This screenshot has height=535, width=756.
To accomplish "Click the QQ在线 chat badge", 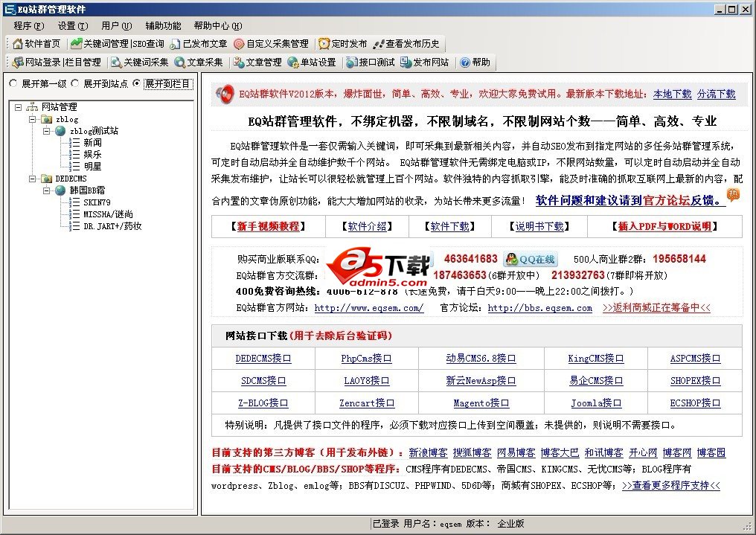I will [x=529, y=259].
